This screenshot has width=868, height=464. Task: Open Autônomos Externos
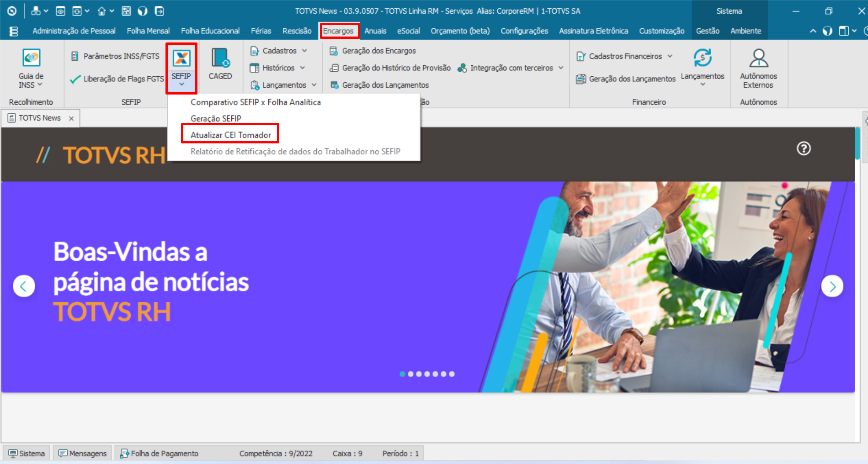click(758, 69)
